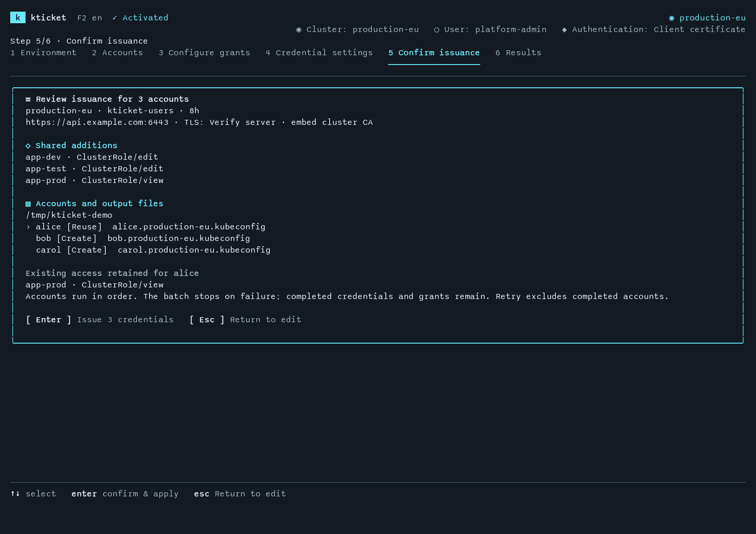Viewport: 756px width, 534px height.
Task: Select the alice [Reuse] account row
Action: [145, 227]
